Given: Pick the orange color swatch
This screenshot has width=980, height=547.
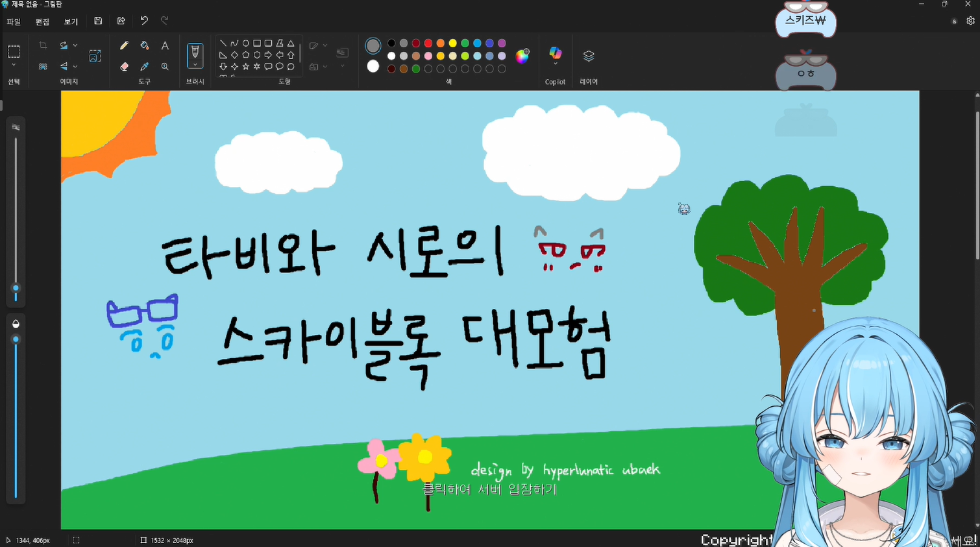Looking at the screenshot, I should [x=441, y=43].
